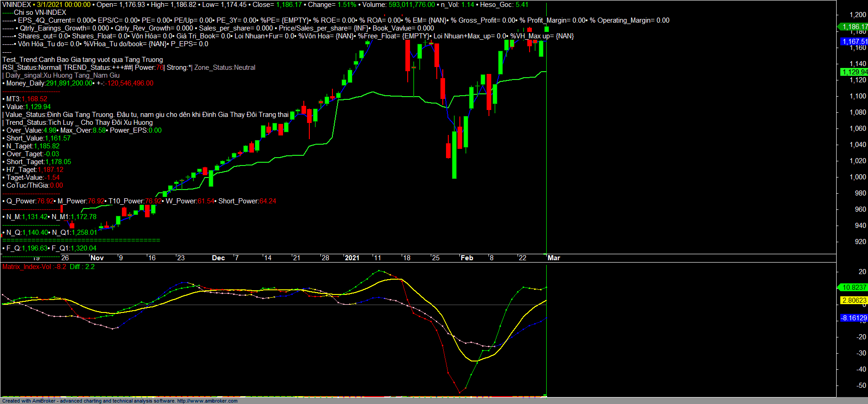The image size is (868, 404).
Task: Select the blue -8.16129 indicator tag
Action: click(x=853, y=318)
